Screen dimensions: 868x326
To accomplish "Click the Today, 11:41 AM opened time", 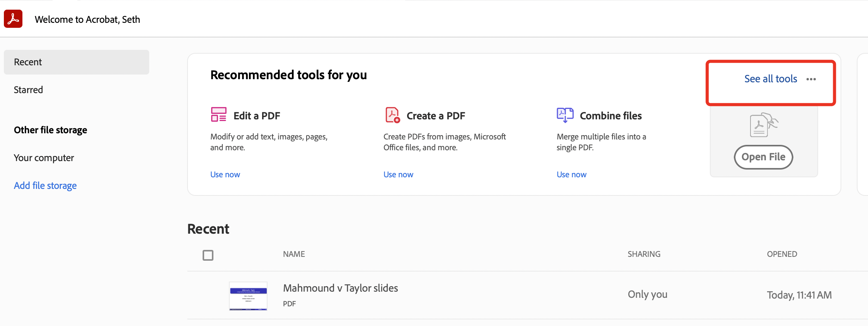I will pyautogui.click(x=799, y=295).
